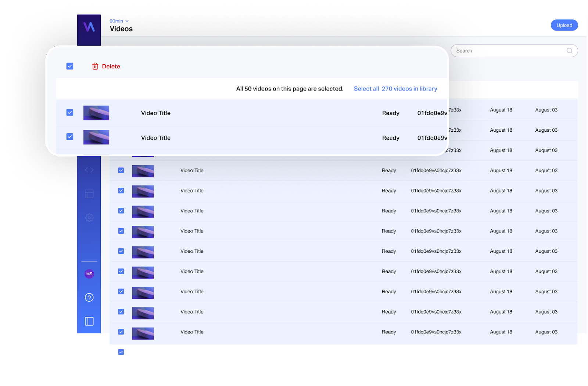Click the MS user avatar

89,274
